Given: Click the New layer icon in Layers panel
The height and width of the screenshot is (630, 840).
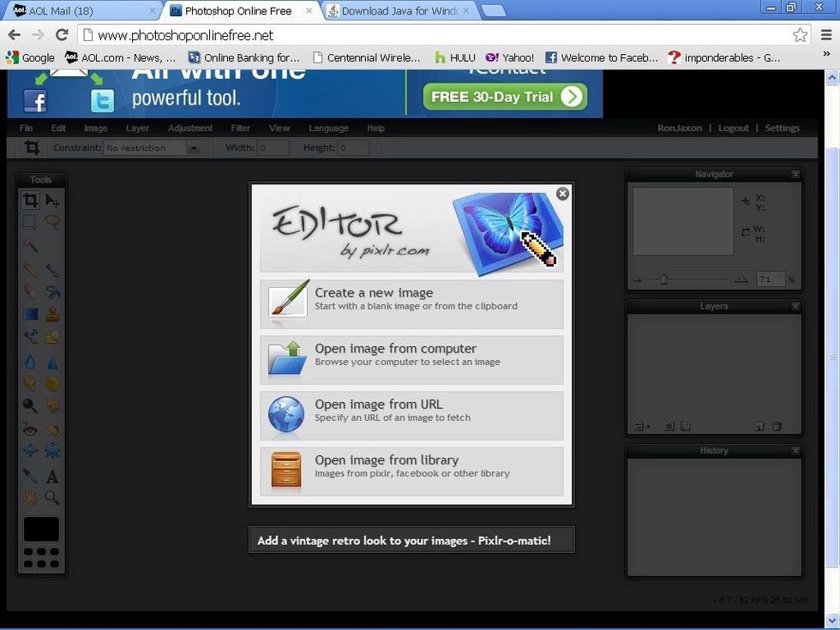Looking at the screenshot, I should [759, 427].
